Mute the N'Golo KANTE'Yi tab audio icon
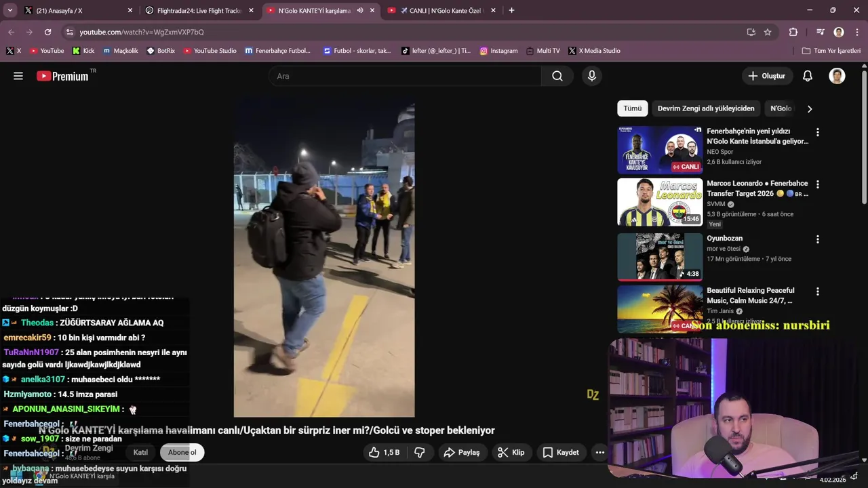This screenshot has height=488, width=868. coord(359,10)
